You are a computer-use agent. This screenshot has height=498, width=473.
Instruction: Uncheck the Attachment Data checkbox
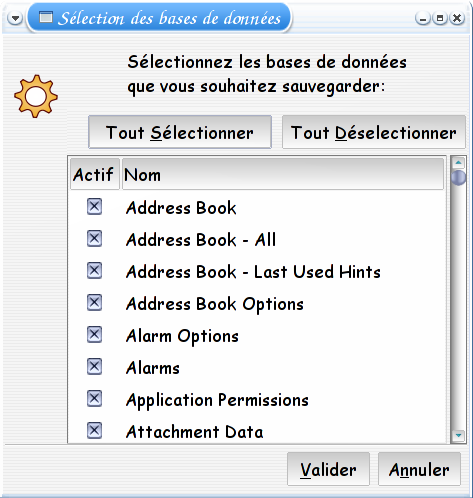pyautogui.click(x=94, y=431)
